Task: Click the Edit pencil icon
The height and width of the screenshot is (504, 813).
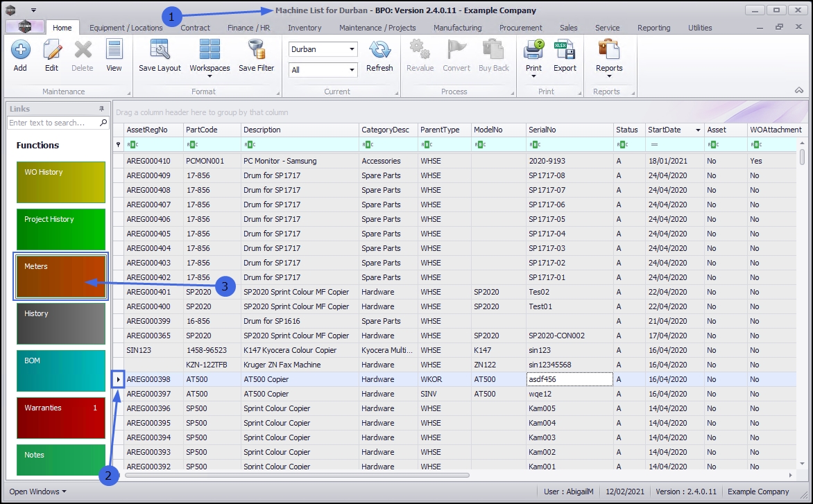Action: click(52, 50)
